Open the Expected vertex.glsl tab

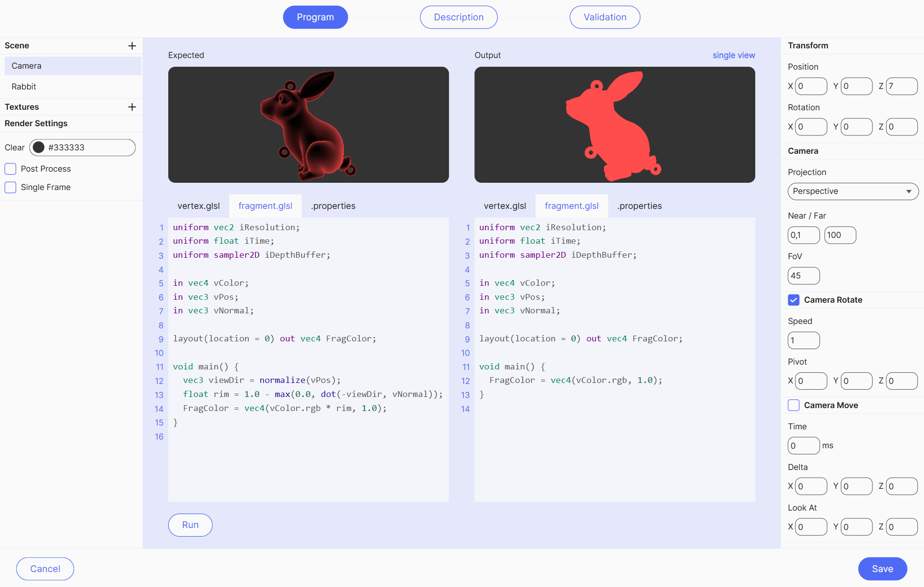[x=198, y=206]
